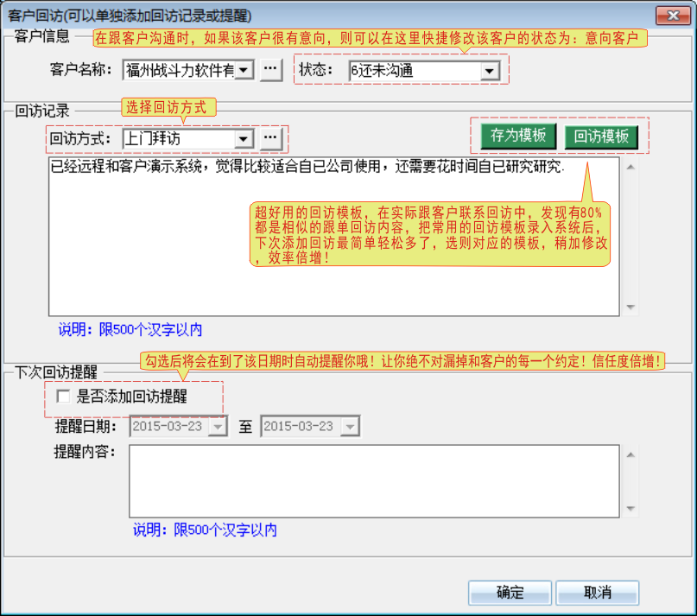Click inside the 回访记录 text area
This screenshot has width=697, height=616.
[x=334, y=237]
